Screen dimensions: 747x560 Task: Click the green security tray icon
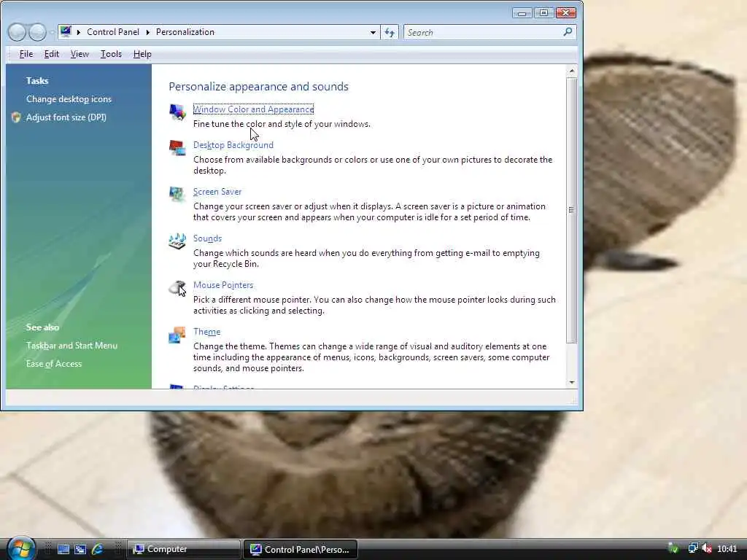tap(673, 548)
